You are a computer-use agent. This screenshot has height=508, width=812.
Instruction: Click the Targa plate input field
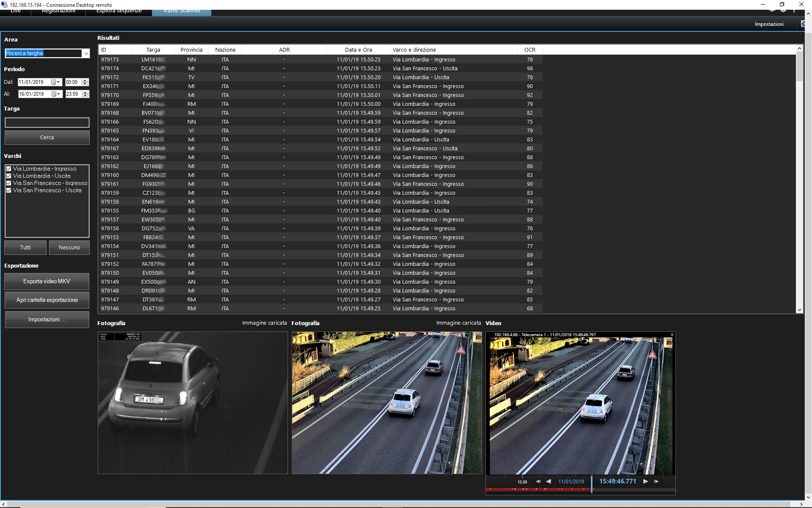[47, 122]
